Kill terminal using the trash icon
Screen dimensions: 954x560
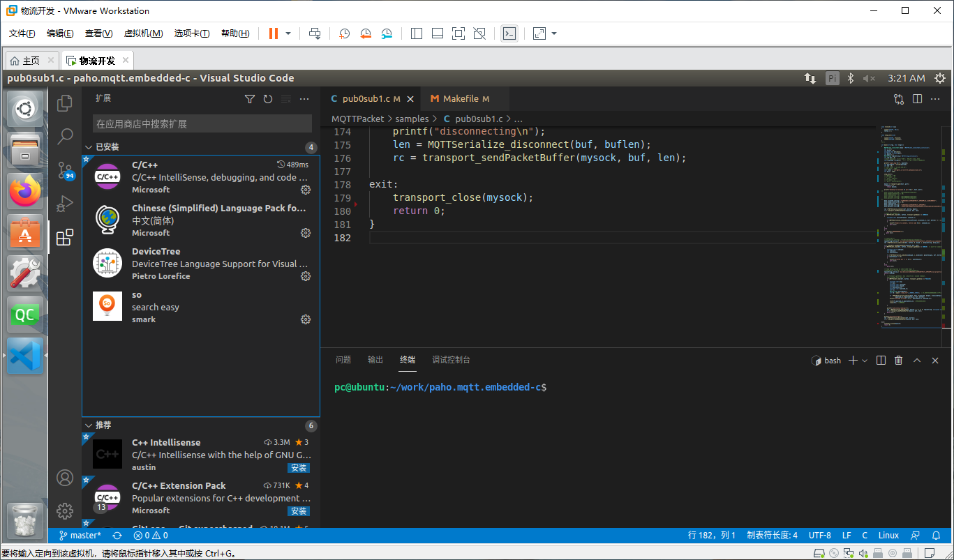point(898,361)
